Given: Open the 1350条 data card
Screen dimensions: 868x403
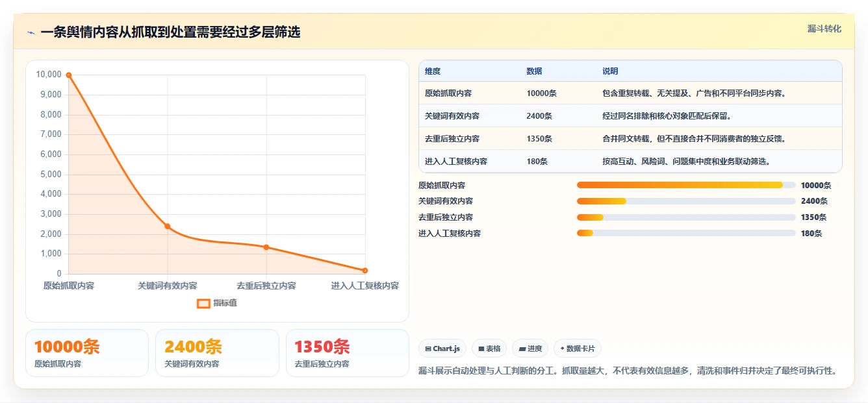Looking at the screenshot, I should click(x=348, y=353).
